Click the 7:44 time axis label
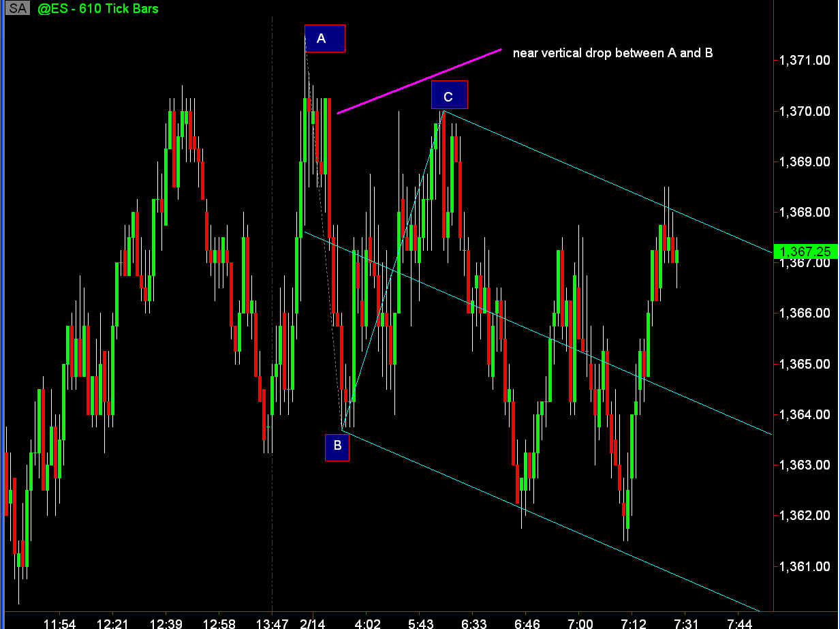840x629 pixels. pos(740,622)
